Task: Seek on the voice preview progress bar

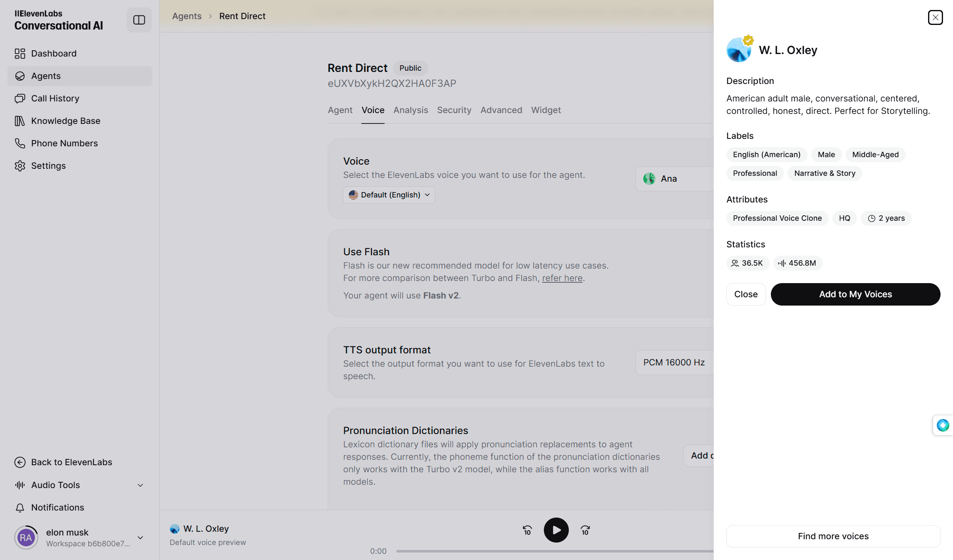Action: click(x=555, y=551)
